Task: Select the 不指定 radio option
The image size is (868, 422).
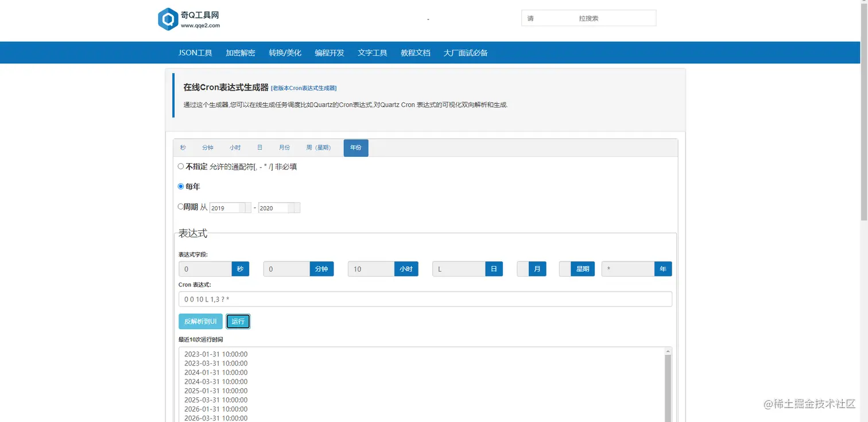Action: point(181,167)
